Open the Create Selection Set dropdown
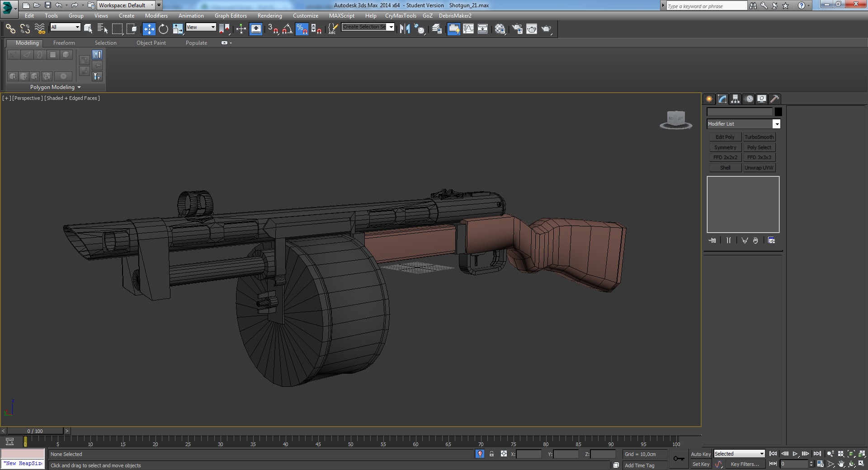This screenshot has width=868, height=470. click(x=368, y=27)
